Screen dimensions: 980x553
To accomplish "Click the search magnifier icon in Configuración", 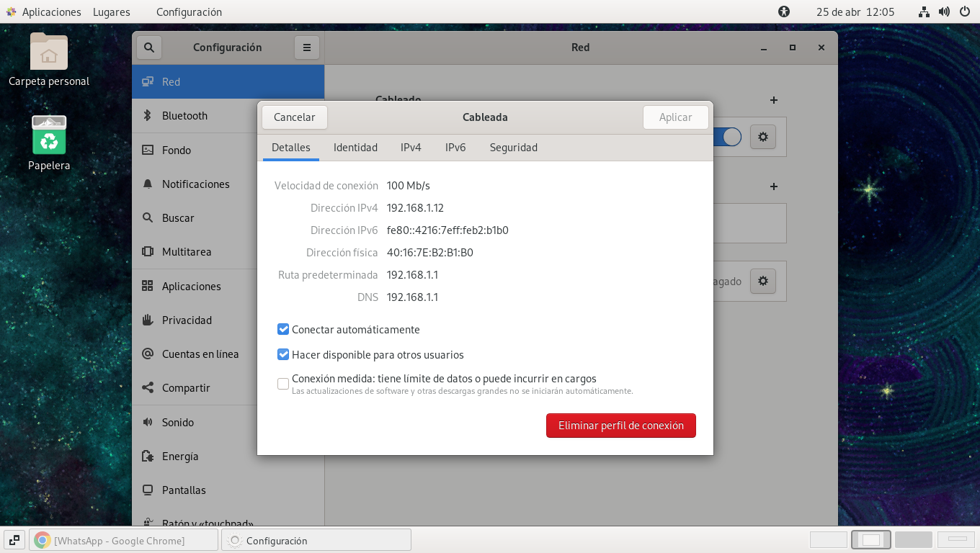I will pyautogui.click(x=148, y=48).
